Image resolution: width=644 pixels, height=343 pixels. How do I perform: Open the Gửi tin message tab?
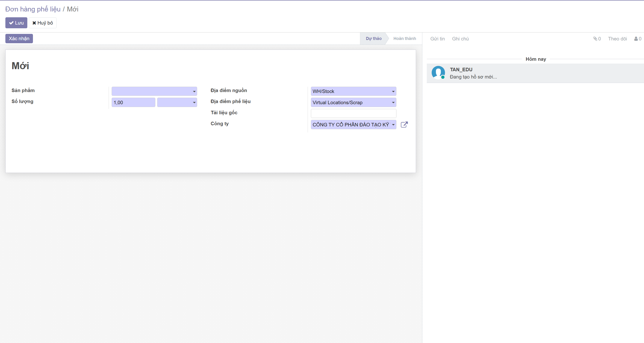pos(437,39)
